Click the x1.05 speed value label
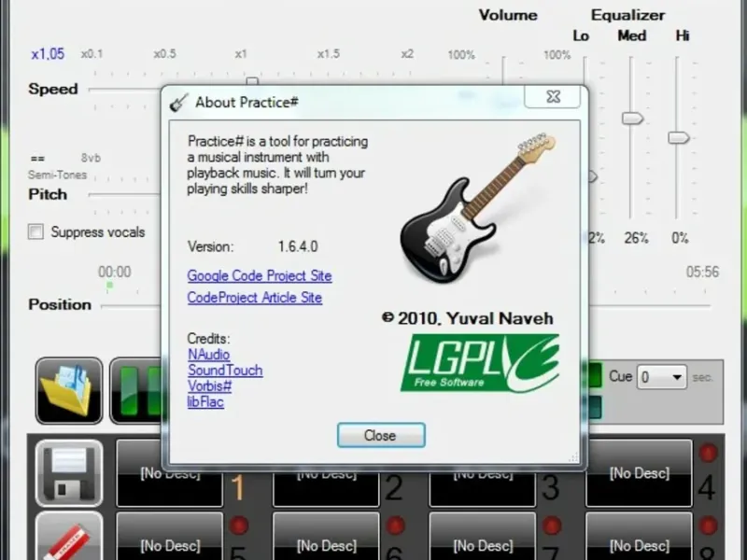This screenshot has height=560, width=747. pos(48,54)
